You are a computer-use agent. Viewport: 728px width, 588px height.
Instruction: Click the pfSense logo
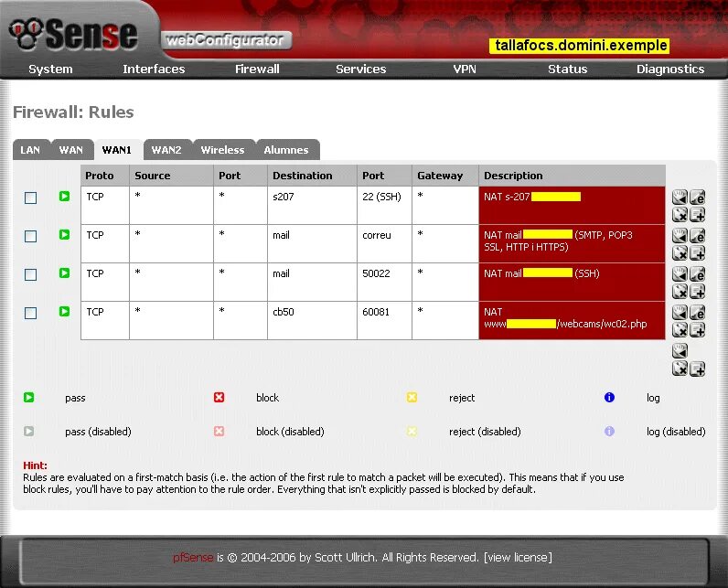coord(73,34)
